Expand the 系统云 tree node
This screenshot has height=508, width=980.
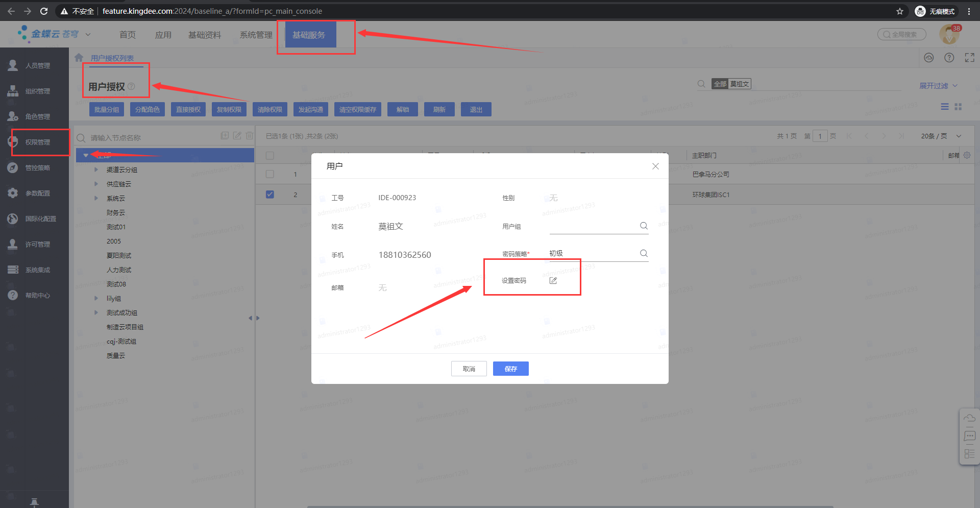(x=96, y=198)
